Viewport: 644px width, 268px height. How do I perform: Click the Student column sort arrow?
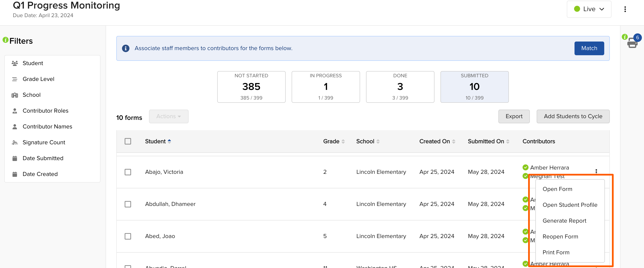click(169, 141)
